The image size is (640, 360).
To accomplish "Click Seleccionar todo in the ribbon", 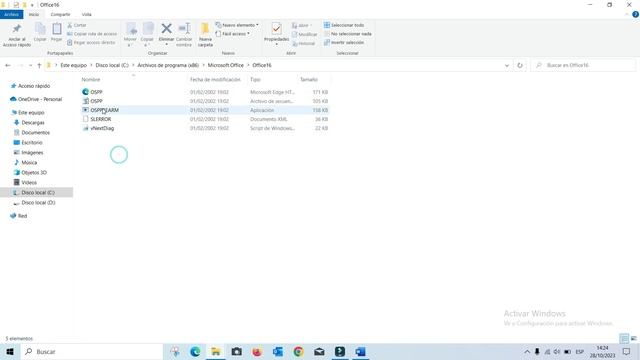I will click(344, 25).
